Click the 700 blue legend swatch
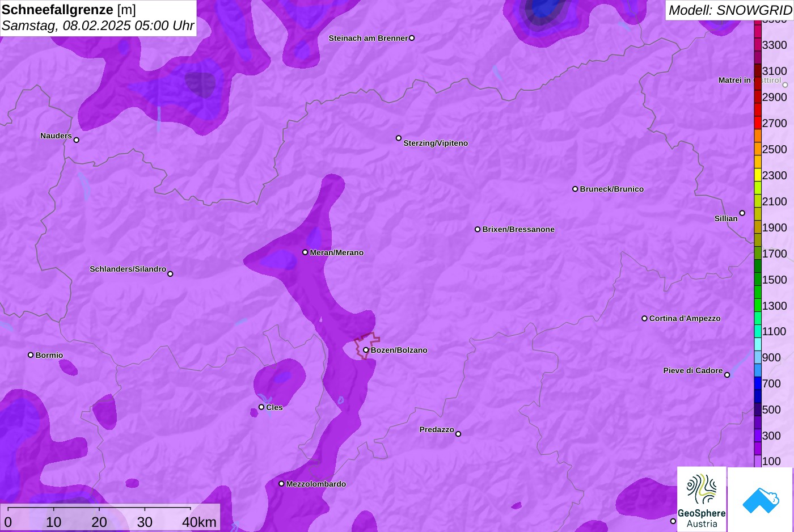Image resolution: width=794 pixels, height=532 pixels. [758, 383]
